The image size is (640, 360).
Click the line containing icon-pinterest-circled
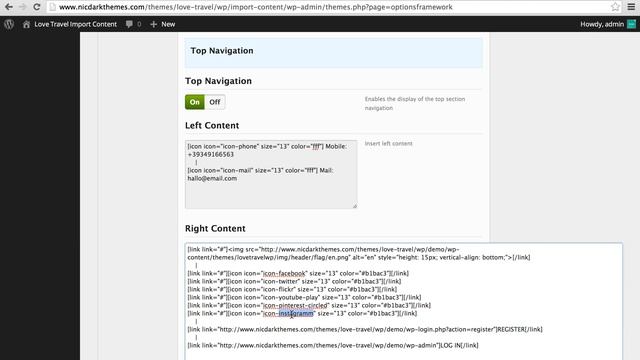coord(309,305)
